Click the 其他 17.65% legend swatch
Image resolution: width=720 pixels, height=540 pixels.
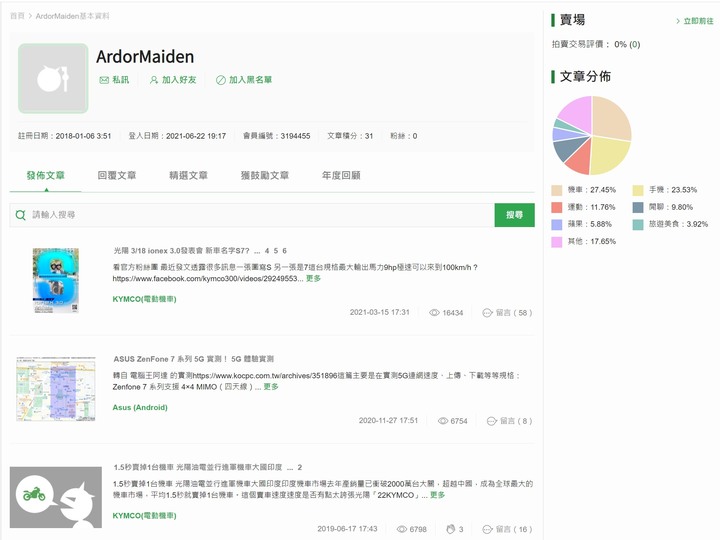click(557, 242)
